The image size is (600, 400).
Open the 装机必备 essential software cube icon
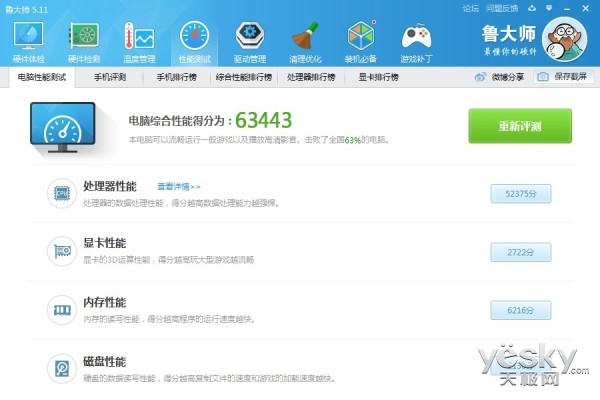[x=360, y=42]
